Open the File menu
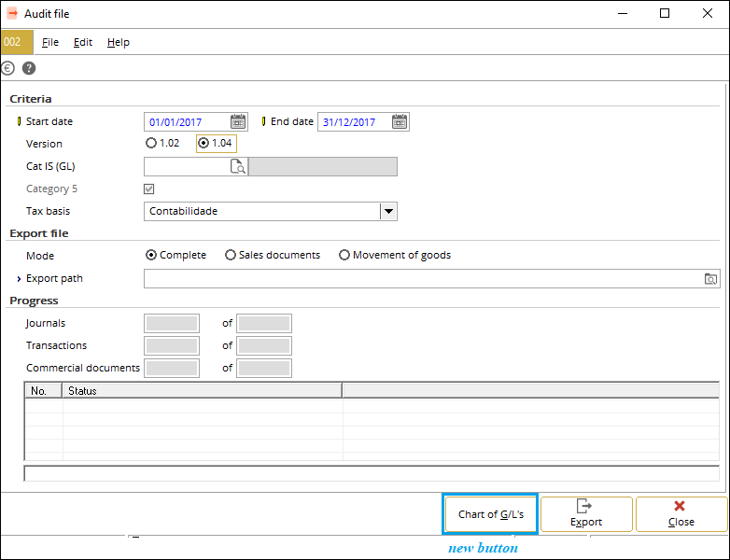Image resolution: width=730 pixels, height=560 pixels. point(50,42)
